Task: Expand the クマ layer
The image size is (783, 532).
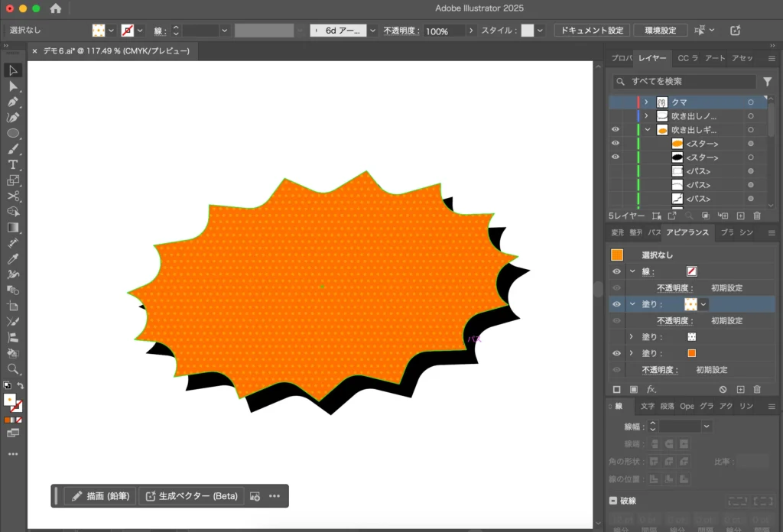Action: point(646,102)
